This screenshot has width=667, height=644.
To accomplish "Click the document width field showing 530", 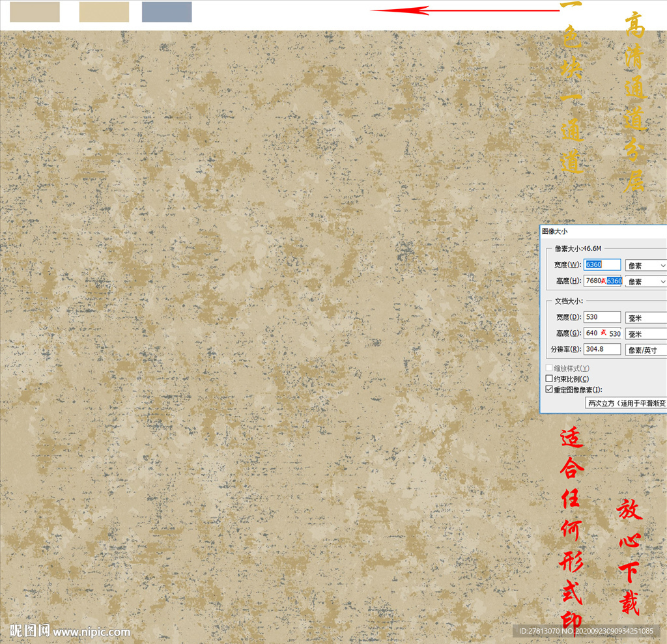I will (602, 317).
